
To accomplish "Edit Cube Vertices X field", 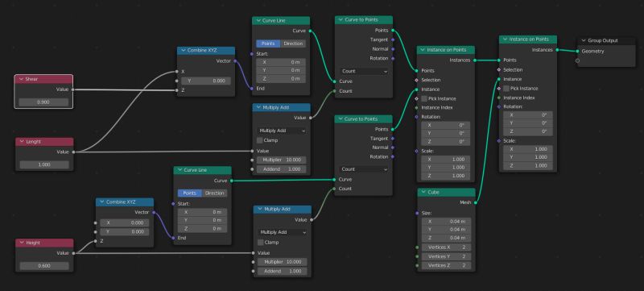I will pyautogui.click(x=447, y=247).
